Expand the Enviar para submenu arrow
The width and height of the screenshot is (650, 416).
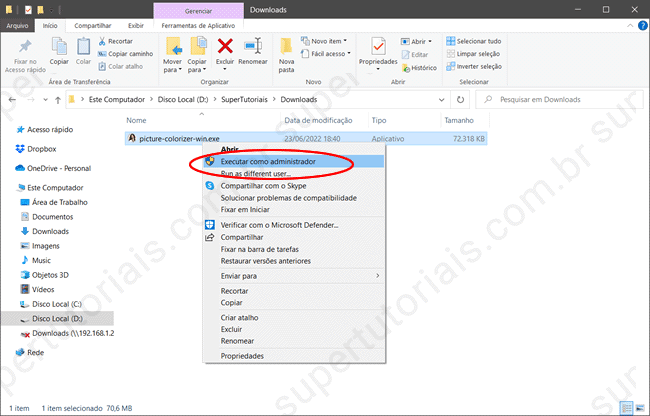click(x=377, y=276)
